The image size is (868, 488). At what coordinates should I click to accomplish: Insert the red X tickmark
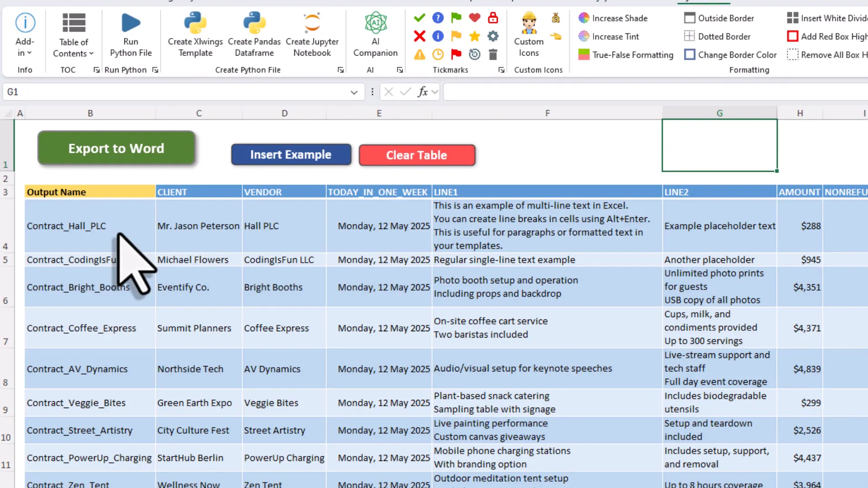pyautogui.click(x=419, y=36)
